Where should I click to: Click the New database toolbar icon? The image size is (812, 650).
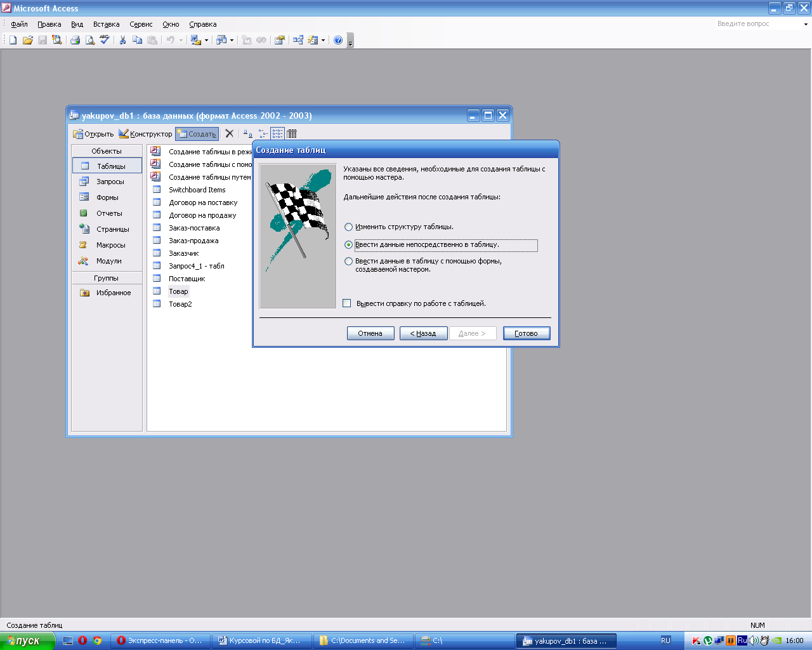[x=13, y=40]
